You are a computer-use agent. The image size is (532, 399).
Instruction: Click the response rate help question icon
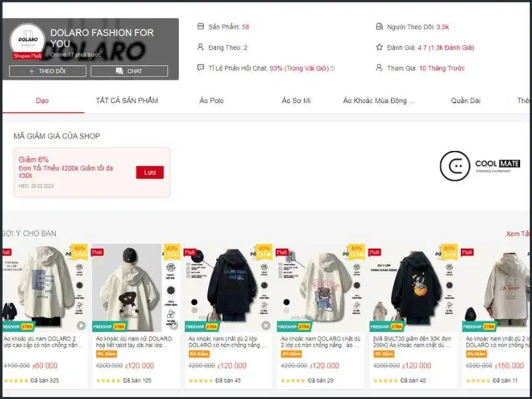(x=332, y=68)
